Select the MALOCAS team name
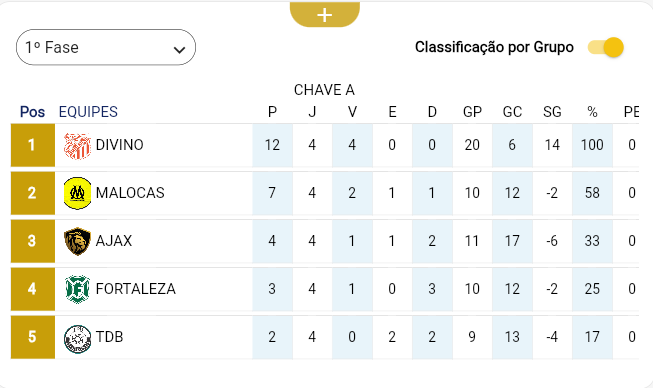Screen dimensions: 653x388 click(130, 193)
